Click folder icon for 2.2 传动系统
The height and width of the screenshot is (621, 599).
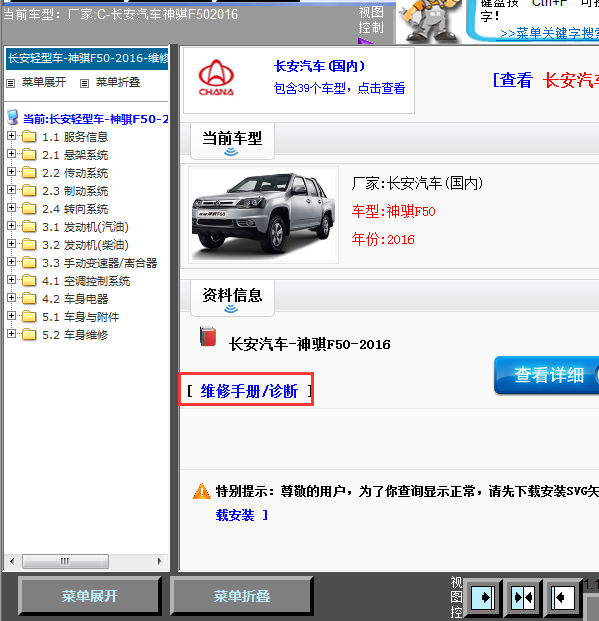[29, 173]
